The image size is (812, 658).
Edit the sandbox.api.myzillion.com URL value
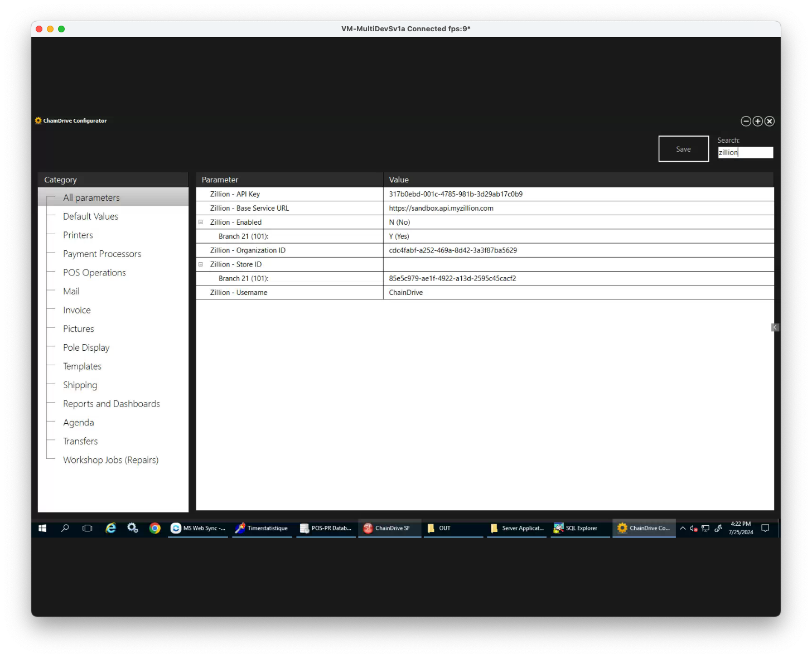click(579, 208)
